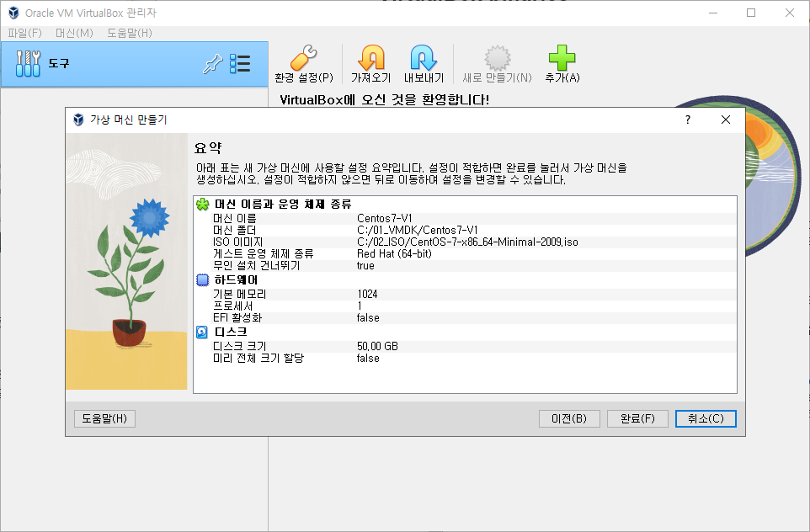The height and width of the screenshot is (532, 810).
Task: Maximize the VirtualBox Manager window
Action: (x=751, y=13)
